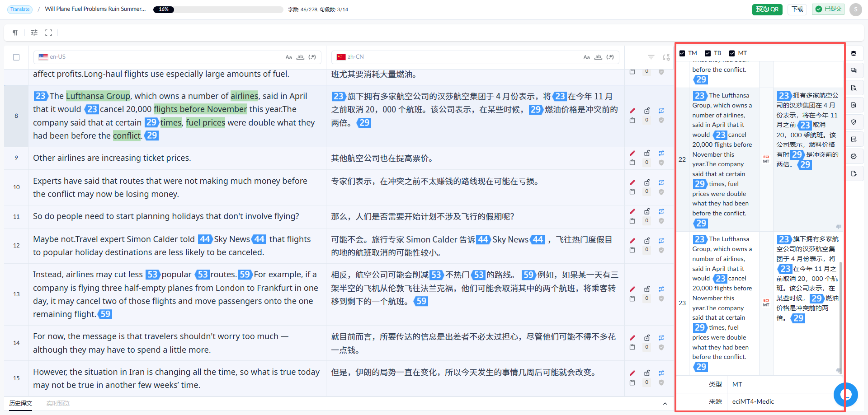This screenshot has height=415, width=868.
Task: Expand the bottom history panel chevron
Action: pos(665,404)
